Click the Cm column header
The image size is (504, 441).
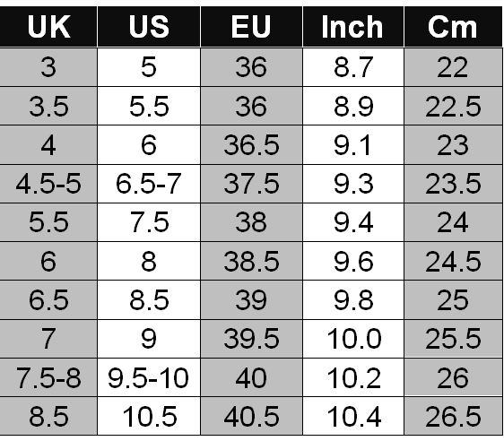tap(453, 27)
